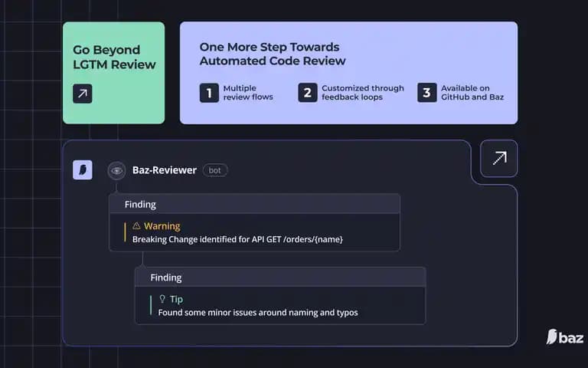Click the second Finding header above the Tip

tap(280, 278)
